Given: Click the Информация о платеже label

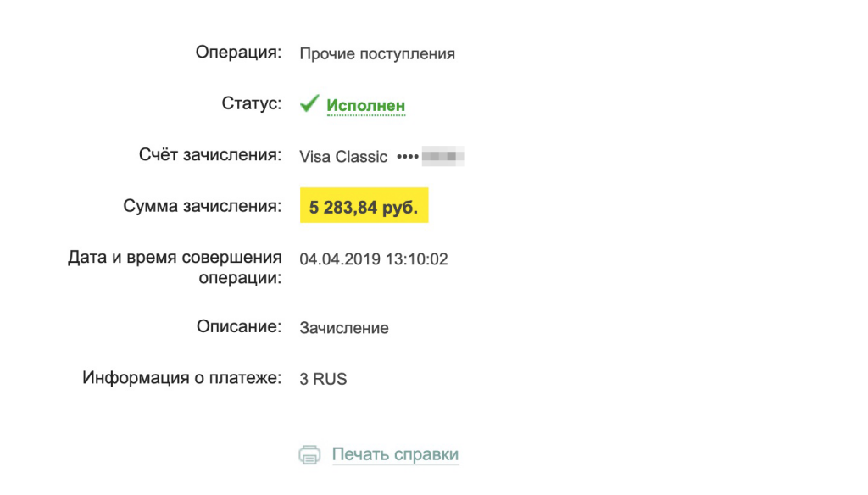Looking at the screenshot, I should 181,378.
